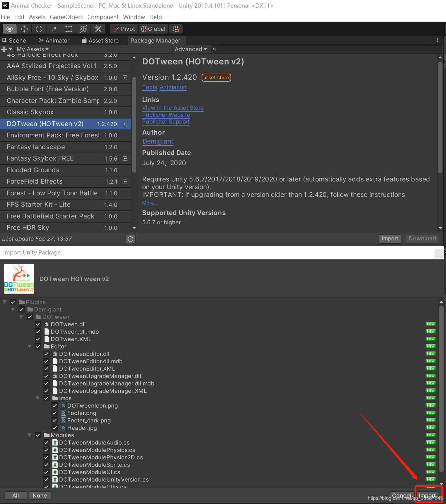The image size is (446, 504).
Task: Toggle the grid snapping icon
Action: (x=176, y=29)
